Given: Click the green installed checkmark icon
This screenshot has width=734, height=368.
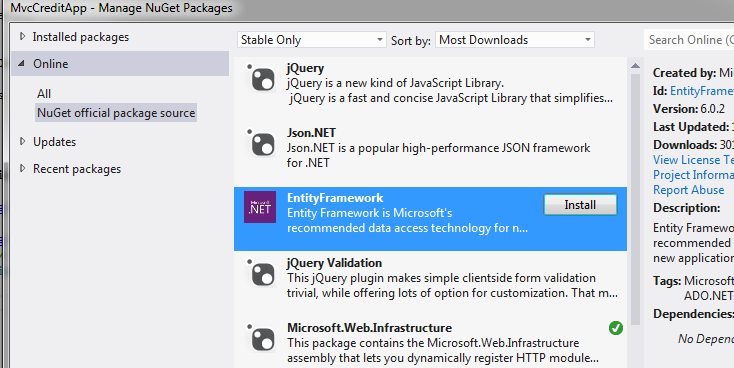Looking at the screenshot, I should (x=616, y=328).
